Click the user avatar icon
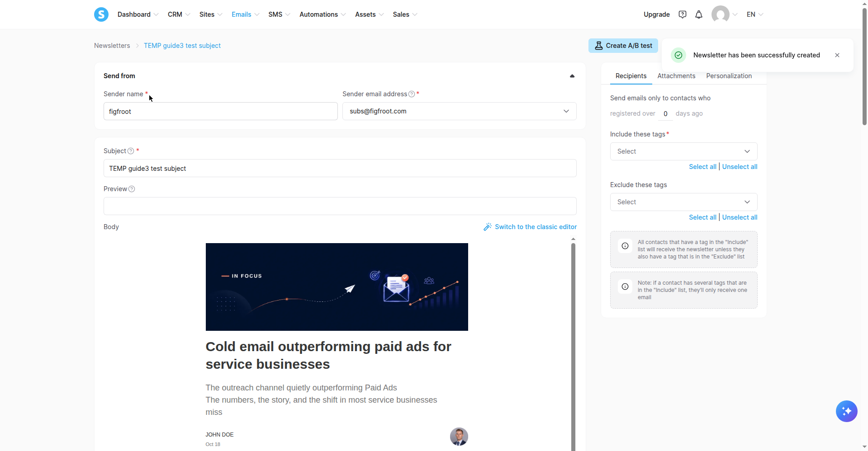This screenshot has width=868, height=451. tap(720, 14)
